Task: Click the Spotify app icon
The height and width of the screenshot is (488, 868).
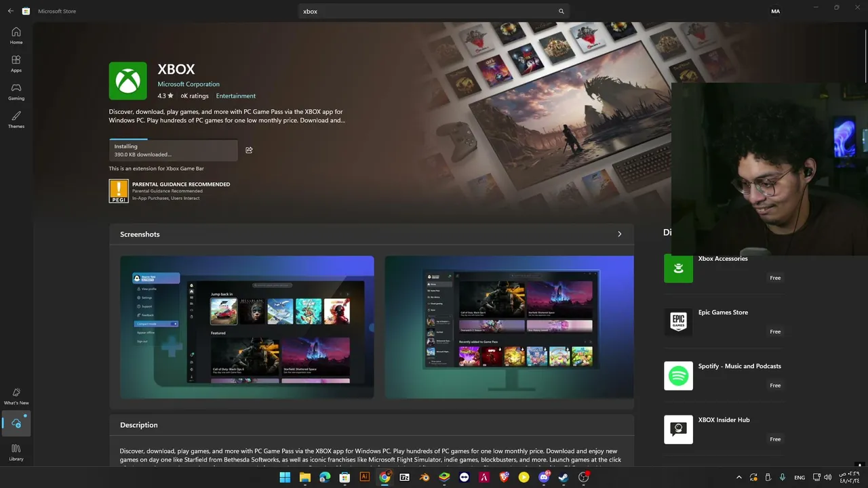Action: coord(678,375)
